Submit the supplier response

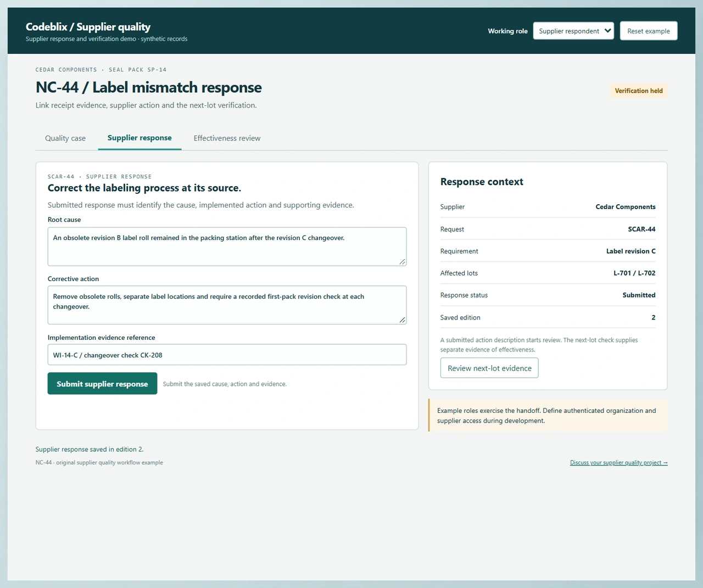pos(102,383)
